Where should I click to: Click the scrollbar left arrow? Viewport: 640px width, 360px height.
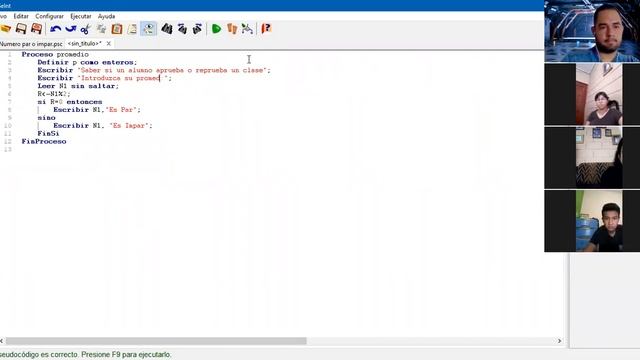(2, 341)
